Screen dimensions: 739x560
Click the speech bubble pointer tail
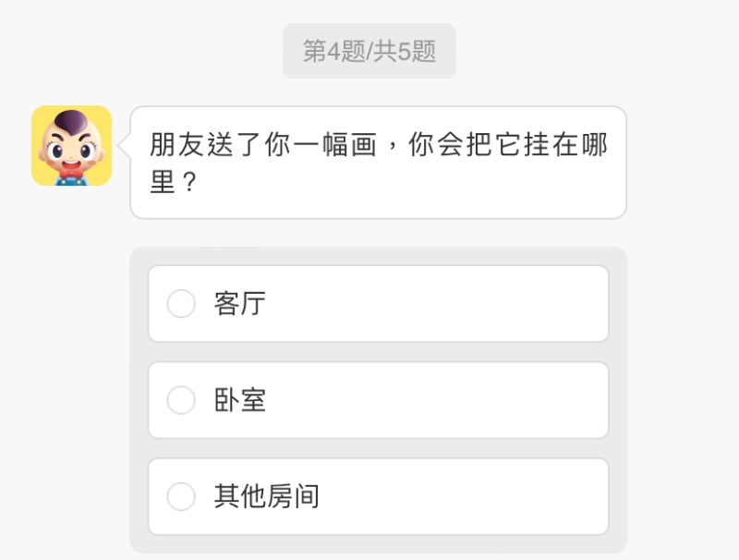tap(125, 146)
